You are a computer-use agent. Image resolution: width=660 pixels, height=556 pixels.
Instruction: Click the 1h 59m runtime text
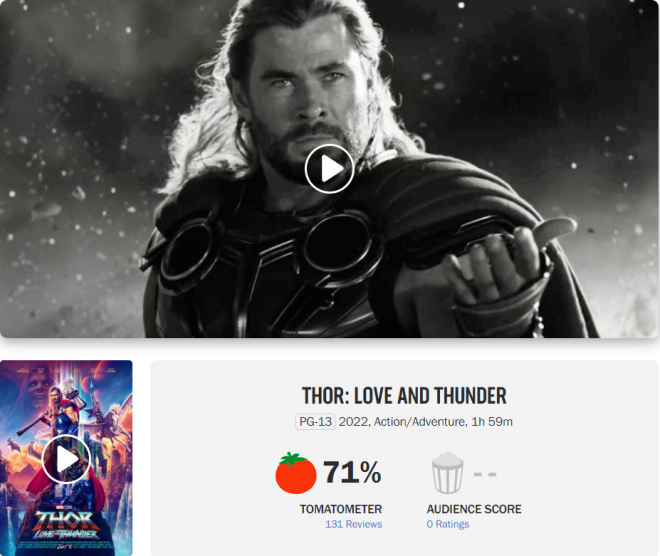pyautogui.click(x=492, y=422)
